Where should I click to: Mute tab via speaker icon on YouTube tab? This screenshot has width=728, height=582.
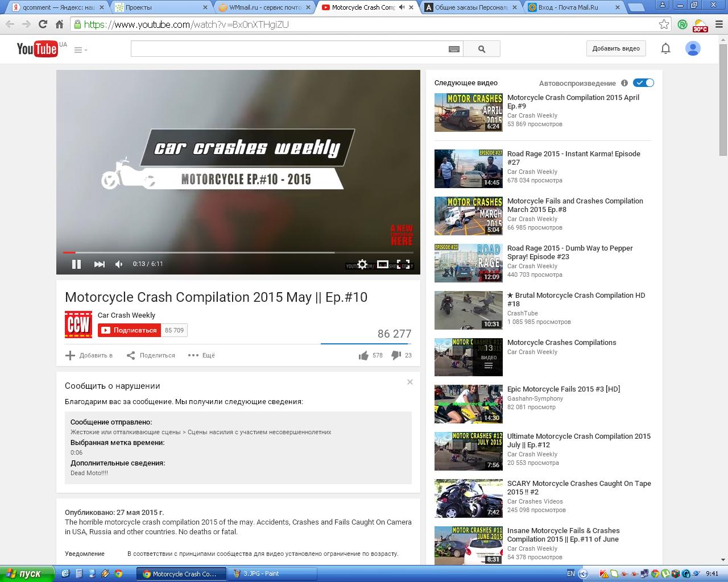click(402, 7)
